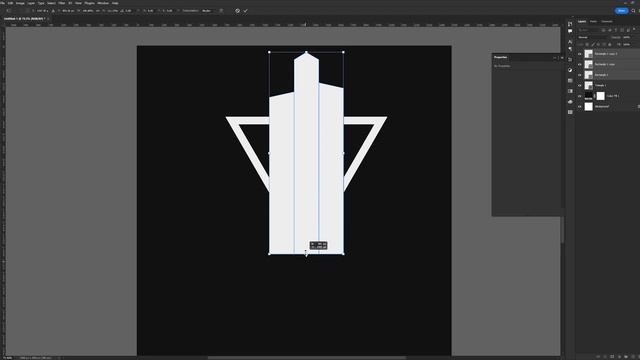Open the Image menu
The image size is (640, 360).
[20, 3]
